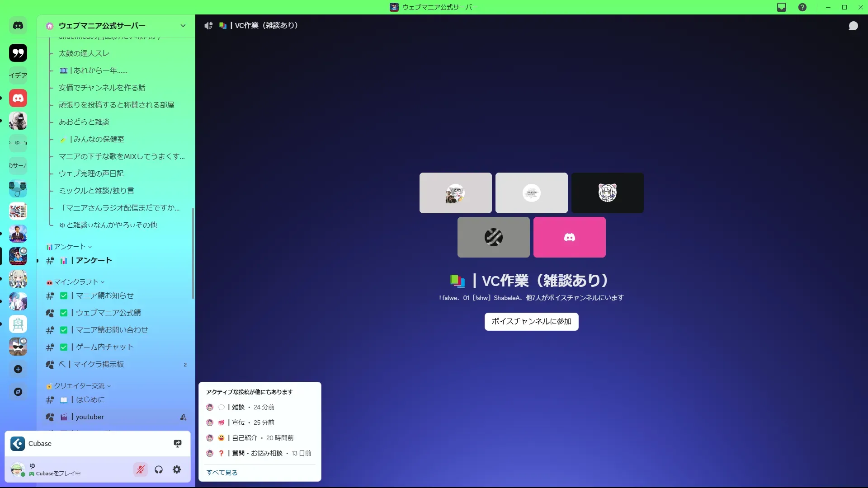This screenshot has height=488, width=868.
Task: Click the pink Discord avatar tile
Action: click(569, 237)
